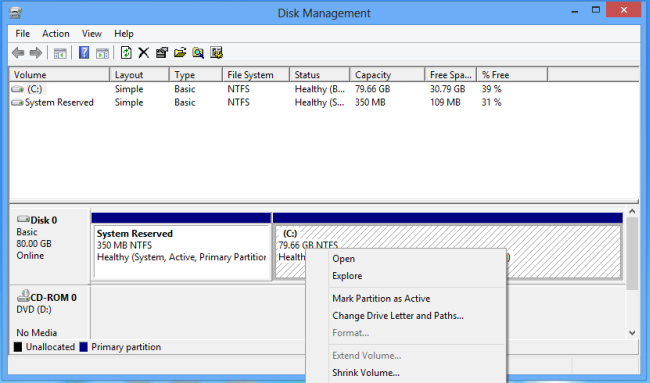Screen dimensions: 650x383
Task: Click the Disk Management app icon in title bar
Action: [15, 13]
